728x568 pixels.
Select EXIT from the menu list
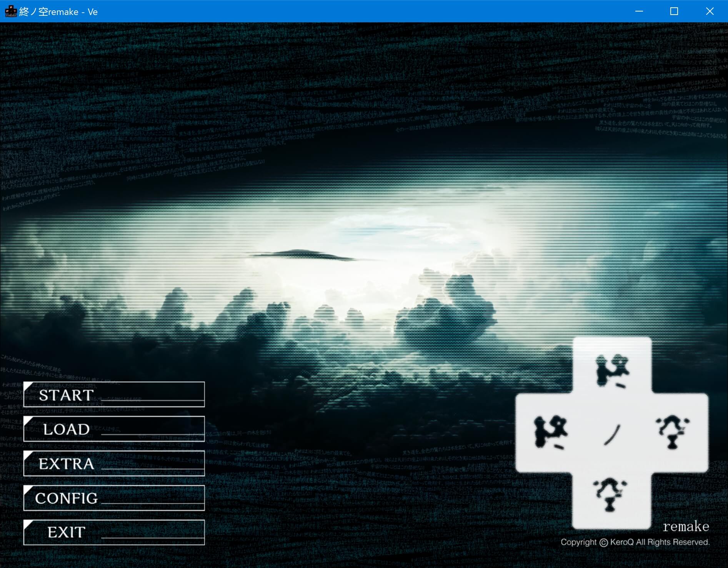[x=65, y=532]
